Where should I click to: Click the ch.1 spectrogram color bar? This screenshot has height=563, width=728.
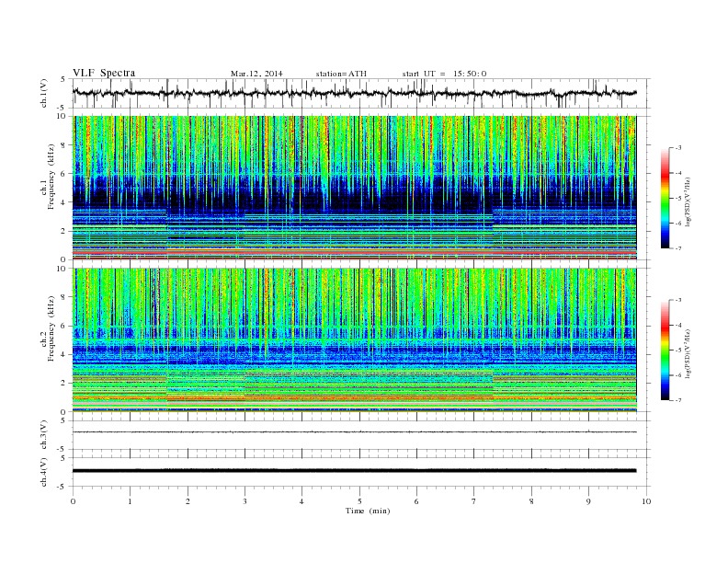[665, 198]
